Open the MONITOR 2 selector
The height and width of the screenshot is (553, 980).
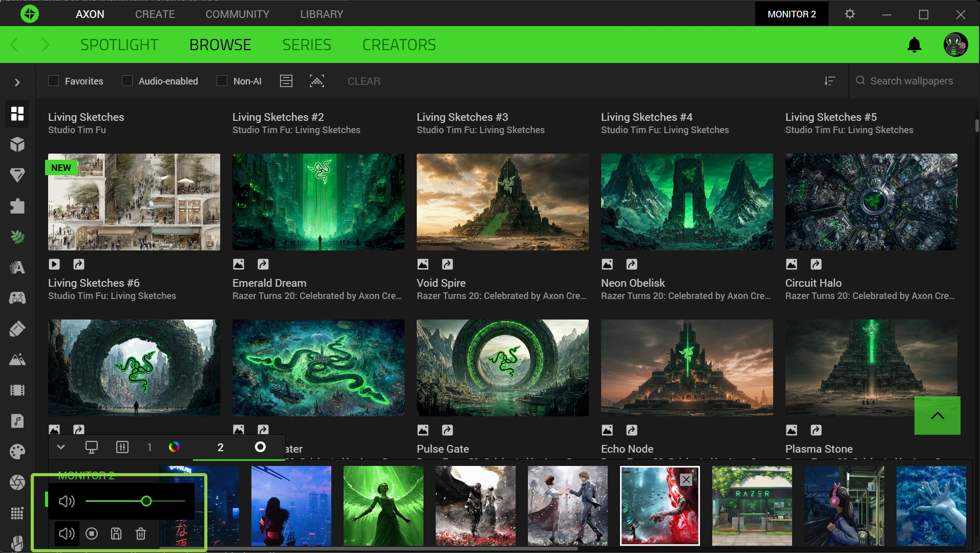point(792,14)
